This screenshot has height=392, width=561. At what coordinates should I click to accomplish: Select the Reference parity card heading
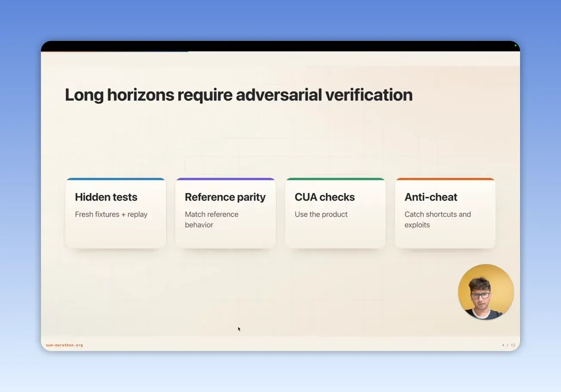point(225,197)
